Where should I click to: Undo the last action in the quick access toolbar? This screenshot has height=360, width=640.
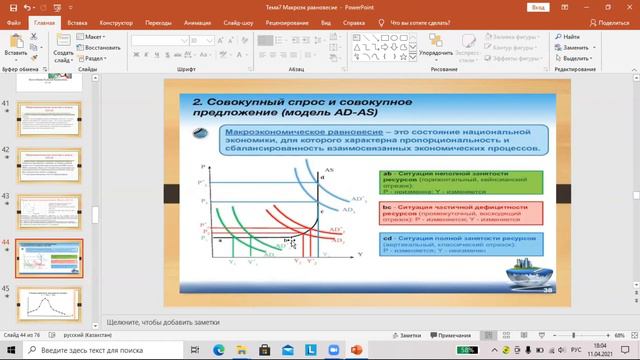pos(27,7)
